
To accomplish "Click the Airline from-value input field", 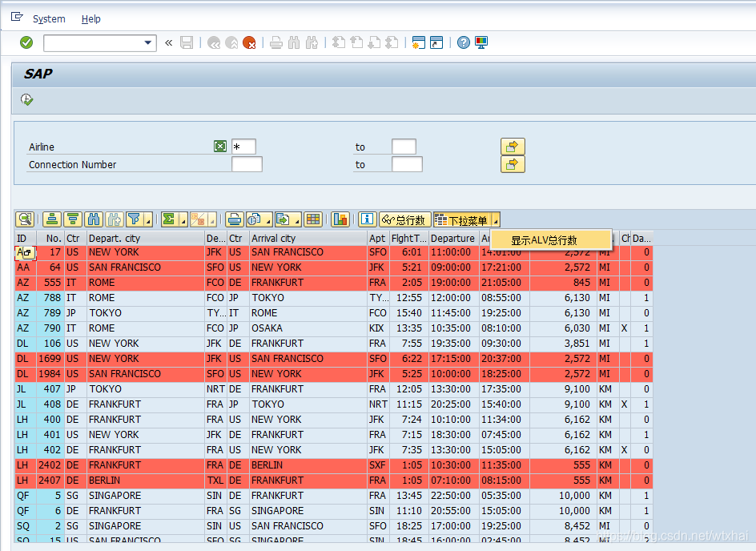I will pyautogui.click(x=243, y=147).
